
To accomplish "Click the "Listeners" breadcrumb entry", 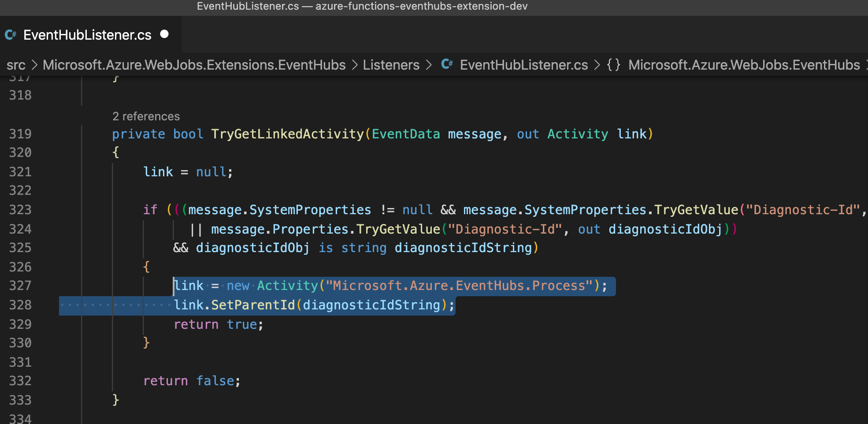I will (391, 65).
